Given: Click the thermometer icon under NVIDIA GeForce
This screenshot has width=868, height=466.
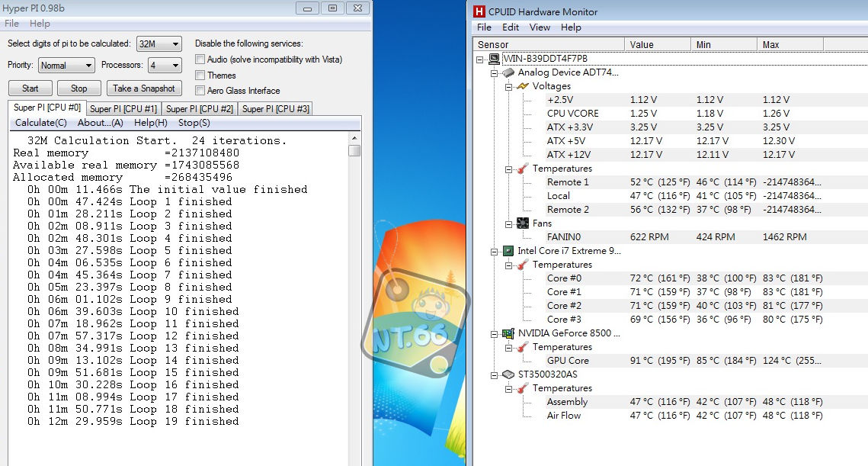Looking at the screenshot, I should pyautogui.click(x=523, y=347).
